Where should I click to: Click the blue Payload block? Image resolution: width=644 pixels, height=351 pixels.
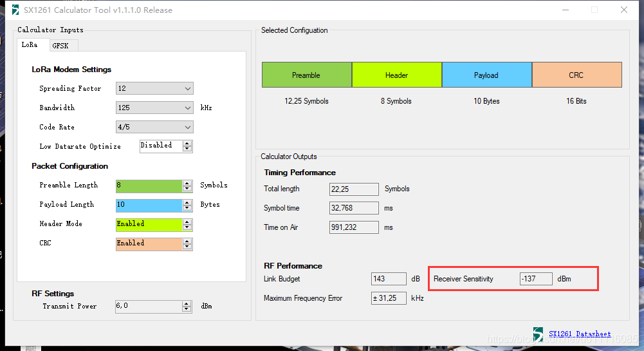[486, 75]
